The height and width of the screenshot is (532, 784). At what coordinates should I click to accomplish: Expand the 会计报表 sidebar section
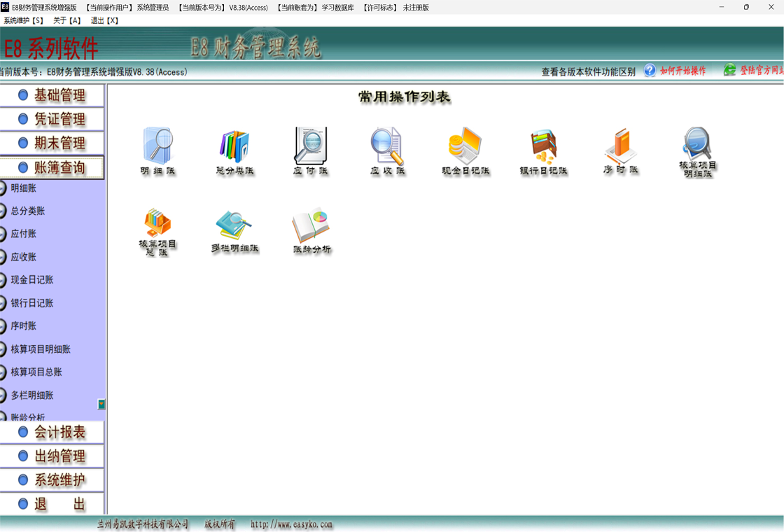pos(52,433)
